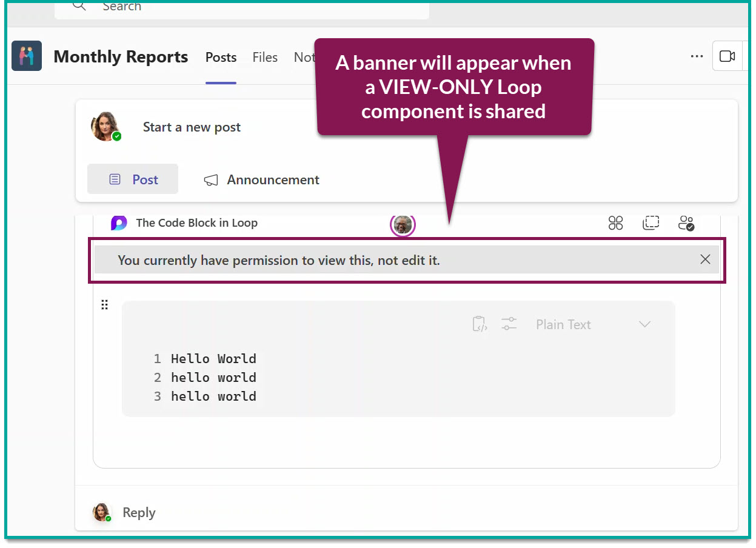
Task: Open the Plain Text chevron selector
Action: [644, 324]
